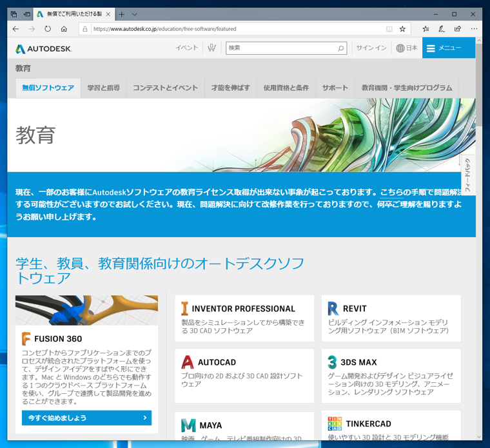Open the メニュー hamburger menu
The height and width of the screenshot is (448, 490).
tap(449, 48)
